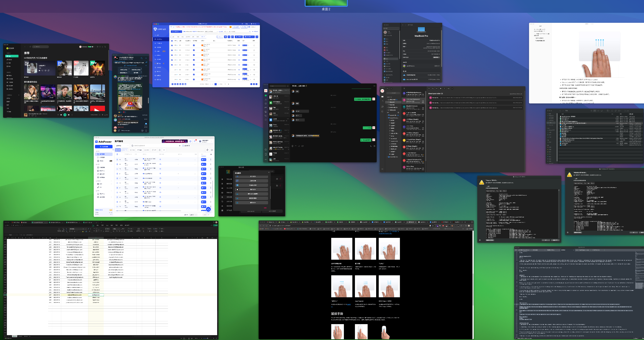644x340 pixels.
Task: Click the heart icon beside the playback controls
Action: [x=58, y=115]
